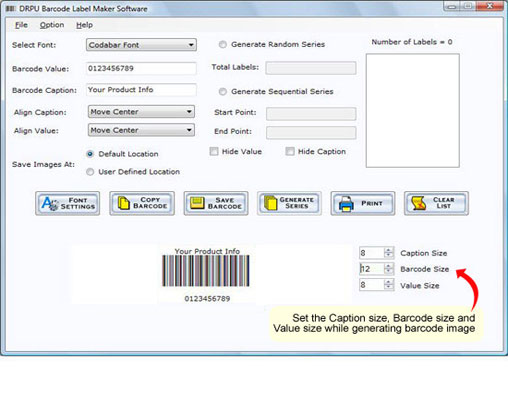The image size is (508, 398).
Task: Click the Clear List button
Action: click(436, 203)
